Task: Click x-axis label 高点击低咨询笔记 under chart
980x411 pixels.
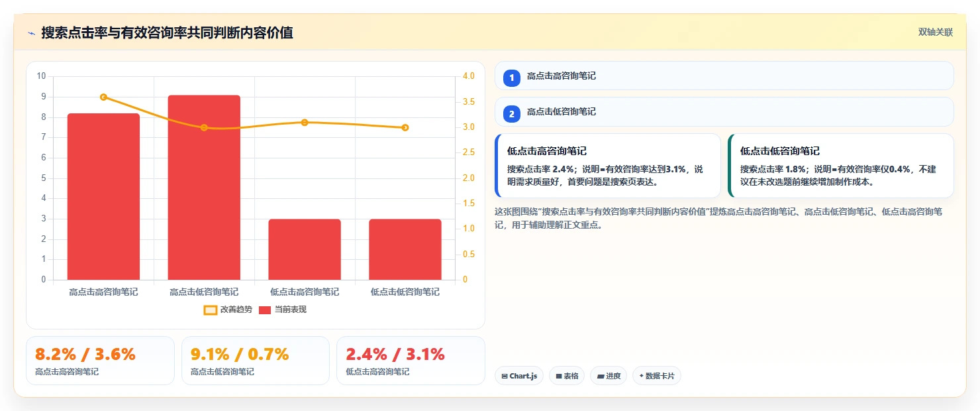Action: click(204, 292)
